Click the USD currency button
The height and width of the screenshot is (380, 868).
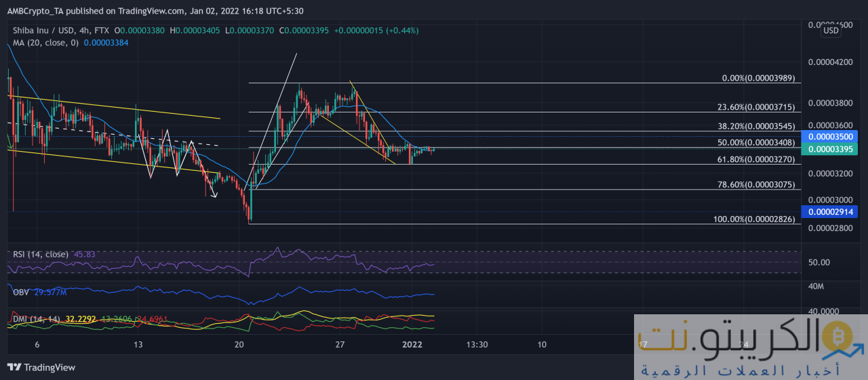(x=830, y=30)
